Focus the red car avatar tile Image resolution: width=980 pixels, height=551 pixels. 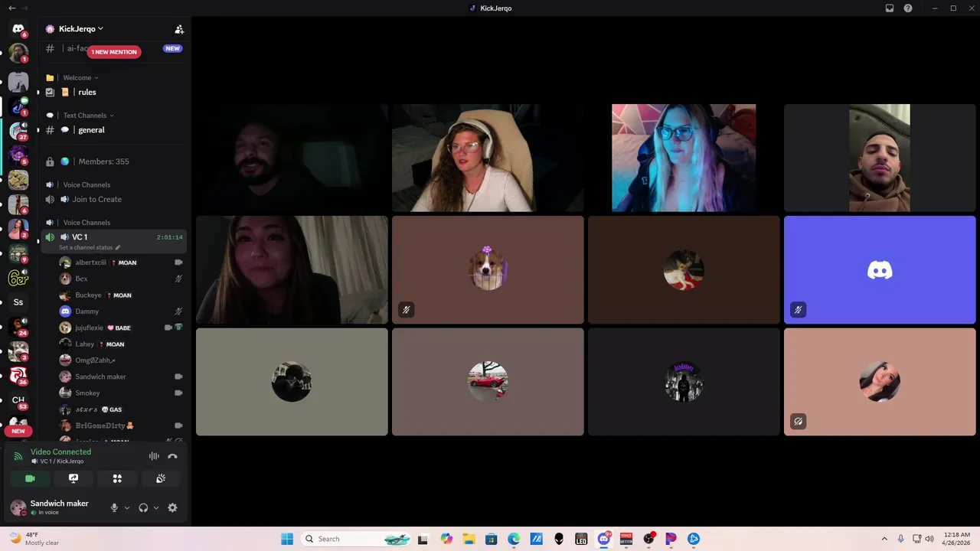pos(488,382)
